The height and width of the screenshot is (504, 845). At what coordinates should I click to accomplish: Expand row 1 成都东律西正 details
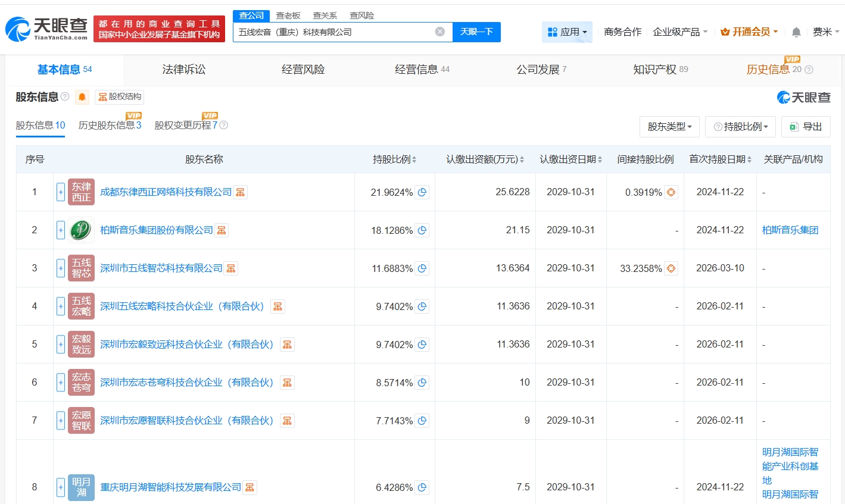(x=61, y=192)
